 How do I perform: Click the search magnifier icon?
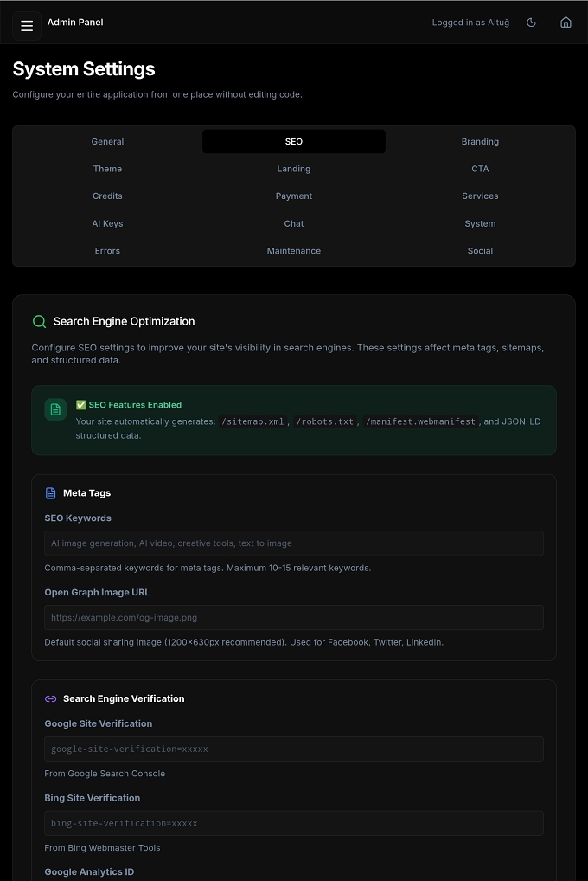39,321
